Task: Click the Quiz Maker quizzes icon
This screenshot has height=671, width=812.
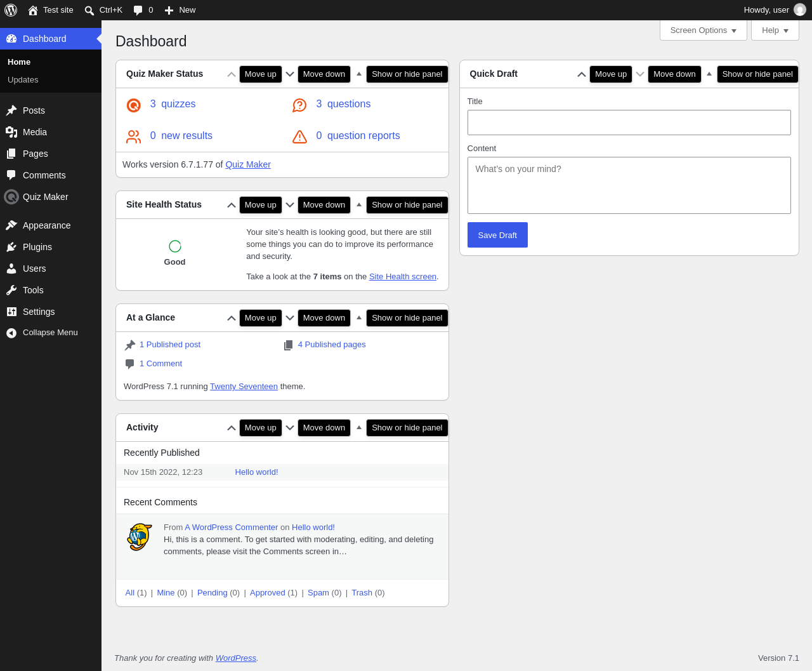Action: pyautogui.click(x=133, y=105)
